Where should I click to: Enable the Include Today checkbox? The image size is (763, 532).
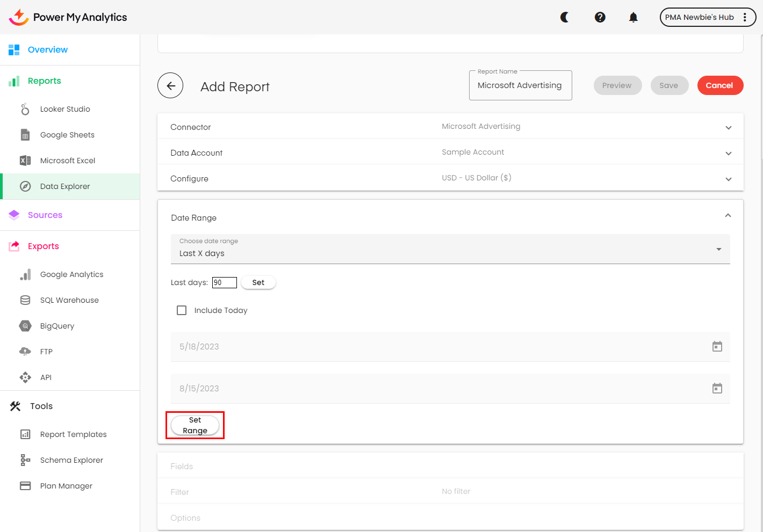[x=182, y=310]
